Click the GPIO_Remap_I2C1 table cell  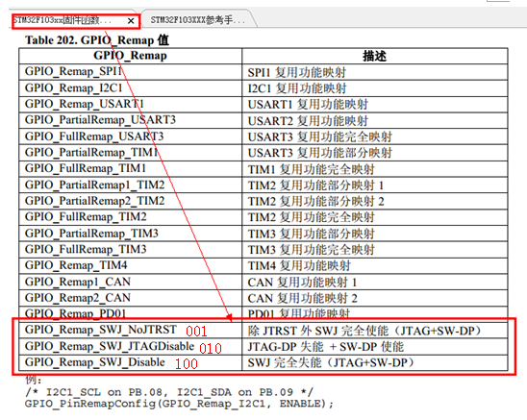[x=131, y=87]
